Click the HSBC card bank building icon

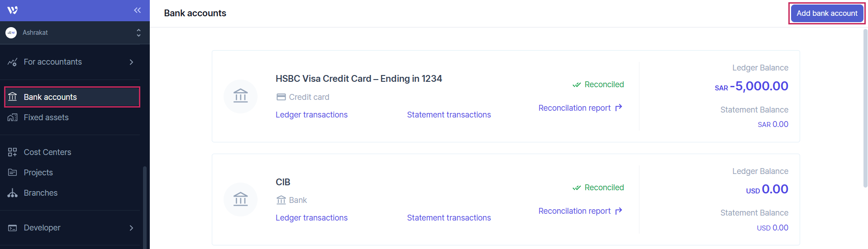point(240,96)
